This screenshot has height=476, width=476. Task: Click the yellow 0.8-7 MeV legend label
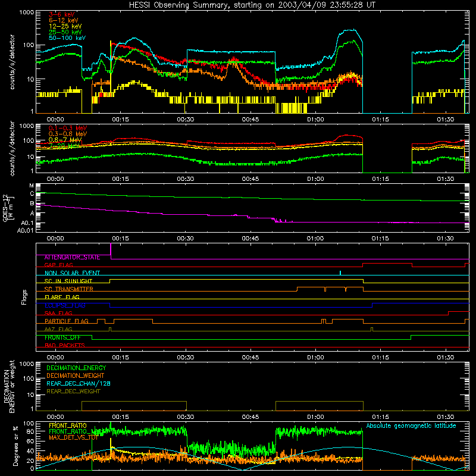coord(65,140)
